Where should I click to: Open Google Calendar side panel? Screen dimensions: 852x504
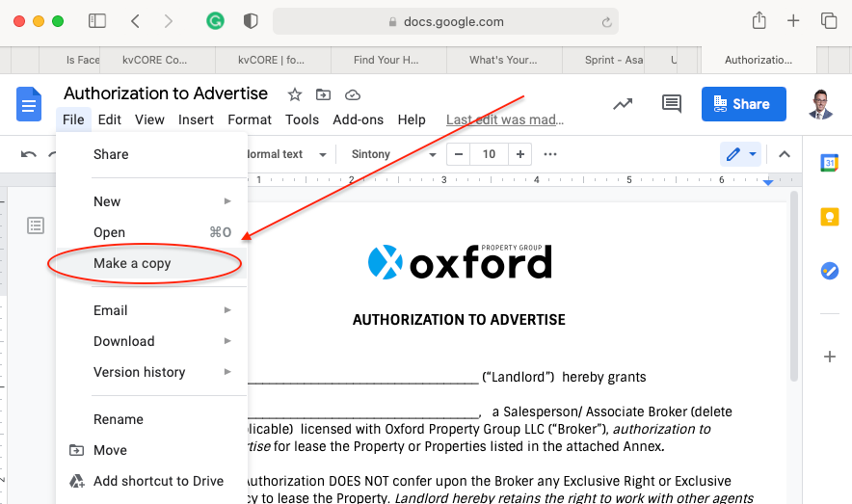pos(829,163)
